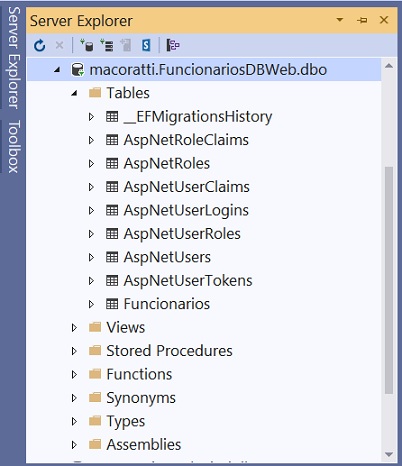
Task: Expand the AspNetUserRoles table
Action: 91,234
